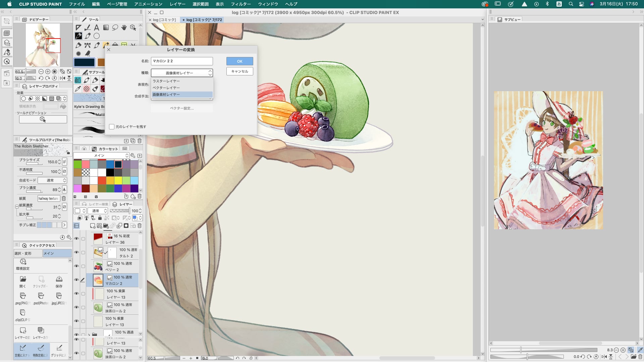This screenshot has height=362, width=644.
Task: Switch to 選択・変形 quick access set
Action: [28, 253]
